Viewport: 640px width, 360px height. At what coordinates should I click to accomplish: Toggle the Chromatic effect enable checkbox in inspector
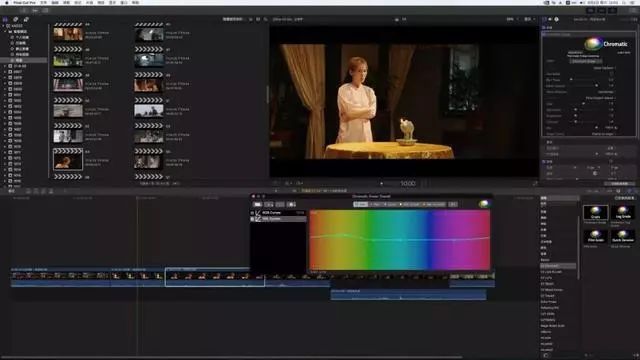[544, 35]
